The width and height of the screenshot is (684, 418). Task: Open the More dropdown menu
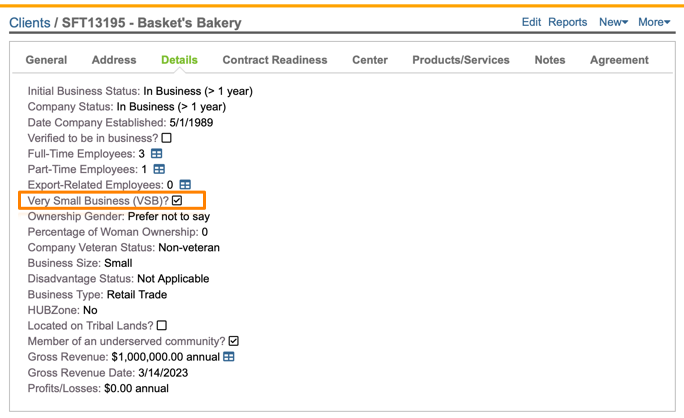point(653,22)
